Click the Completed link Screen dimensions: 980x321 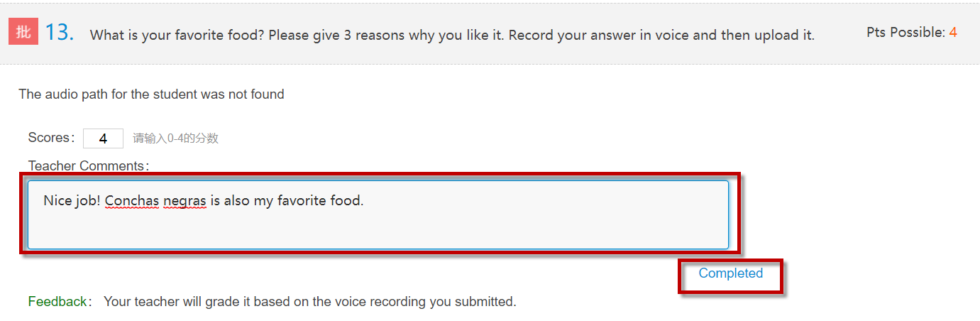[x=731, y=273]
